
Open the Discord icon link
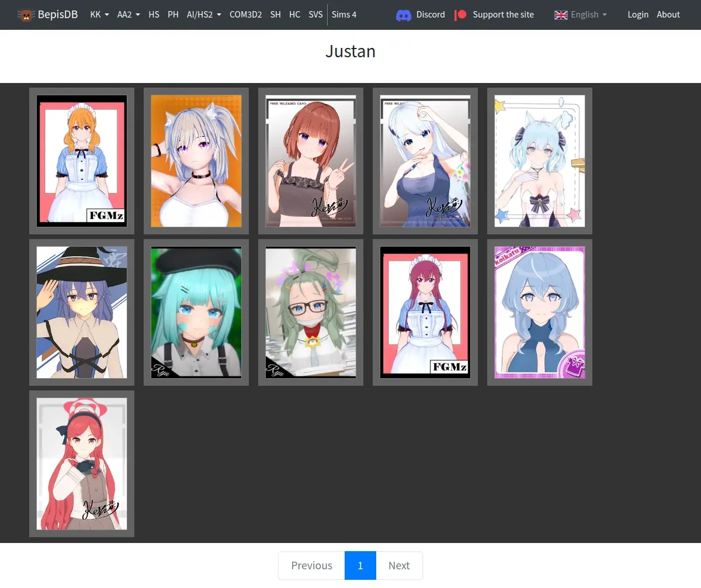coord(404,15)
